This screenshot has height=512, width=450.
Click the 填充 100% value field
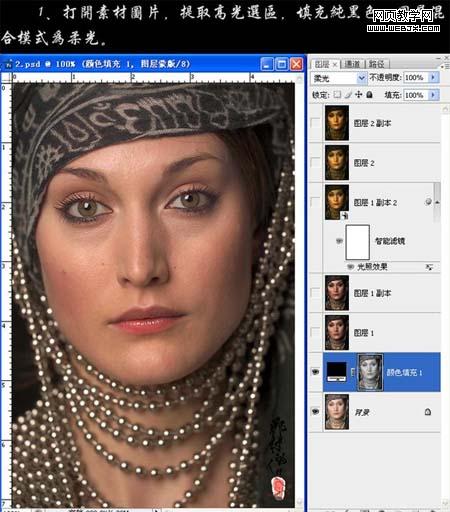tap(417, 95)
